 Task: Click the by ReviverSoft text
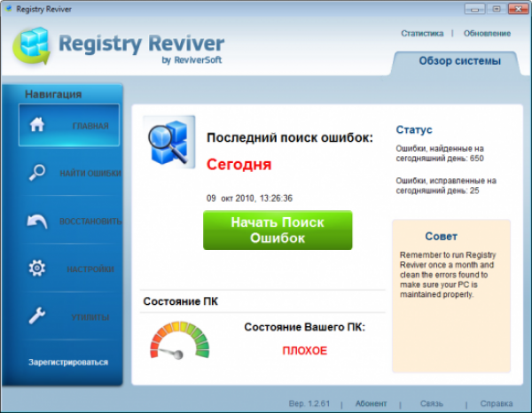(192, 60)
